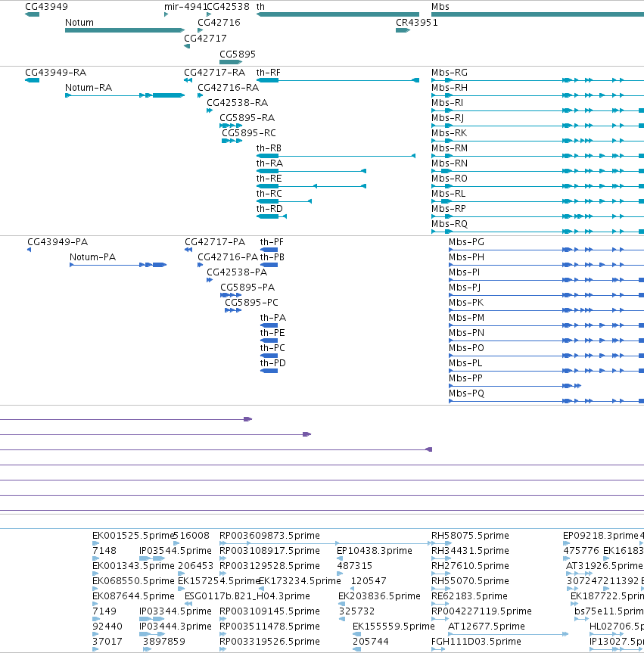Select the Mbs-PG protein label
Viewport: 644px width, 653px height.
[x=467, y=242]
